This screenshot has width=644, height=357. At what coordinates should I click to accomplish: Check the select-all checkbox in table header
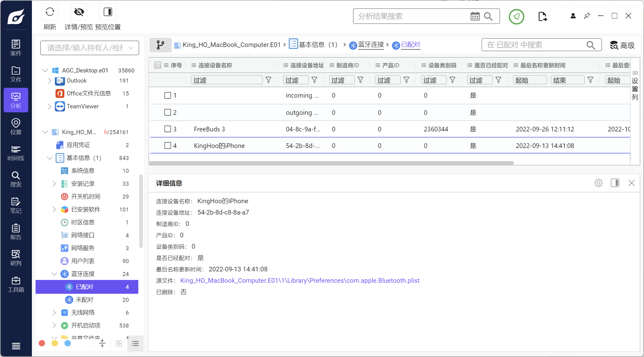tap(158, 65)
